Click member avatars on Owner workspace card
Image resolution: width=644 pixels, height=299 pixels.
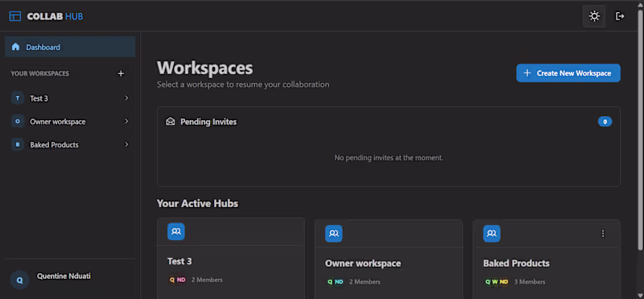[x=335, y=282]
